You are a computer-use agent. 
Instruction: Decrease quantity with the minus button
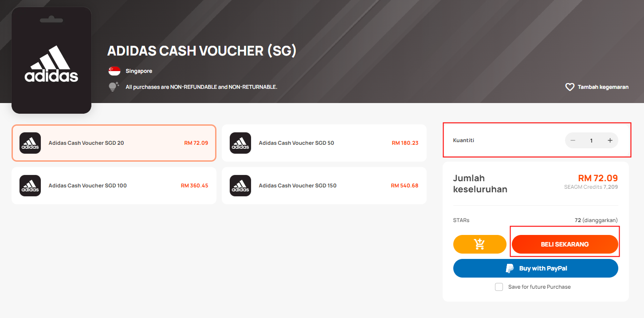pyautogui.click(x=573, y=140)
